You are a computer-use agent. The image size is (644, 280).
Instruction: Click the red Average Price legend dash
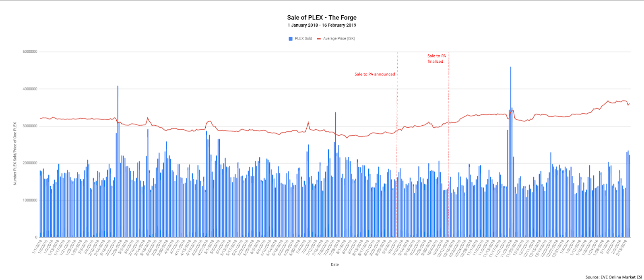(x=319, y=39)
